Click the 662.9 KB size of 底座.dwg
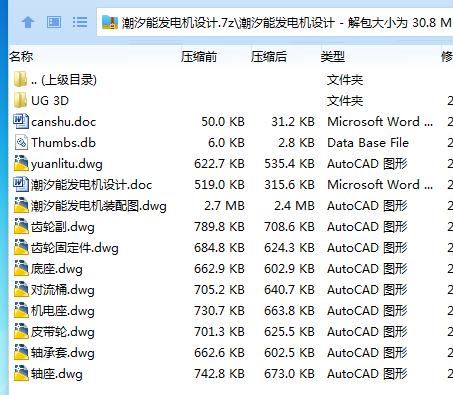Screen dimensions: 453x395 click(x=219, y=269)
